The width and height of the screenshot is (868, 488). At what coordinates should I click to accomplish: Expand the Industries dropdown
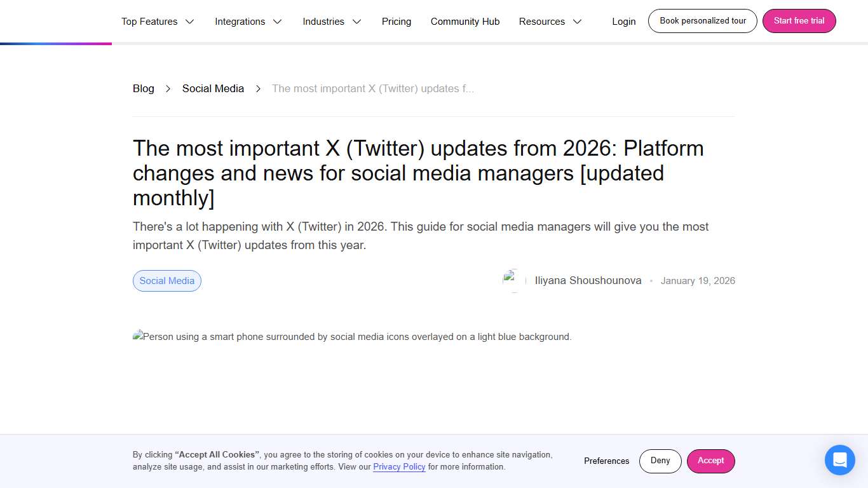(331, 21)
